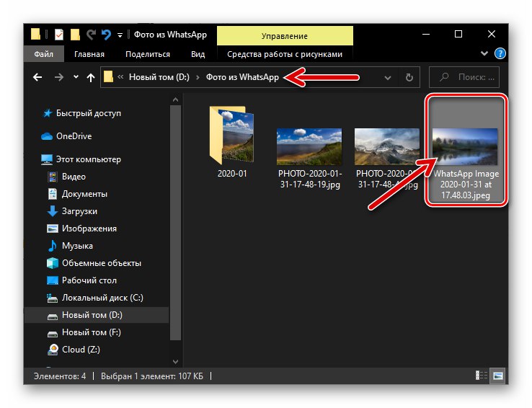Click the folder icon in address bar

[108, 76]
